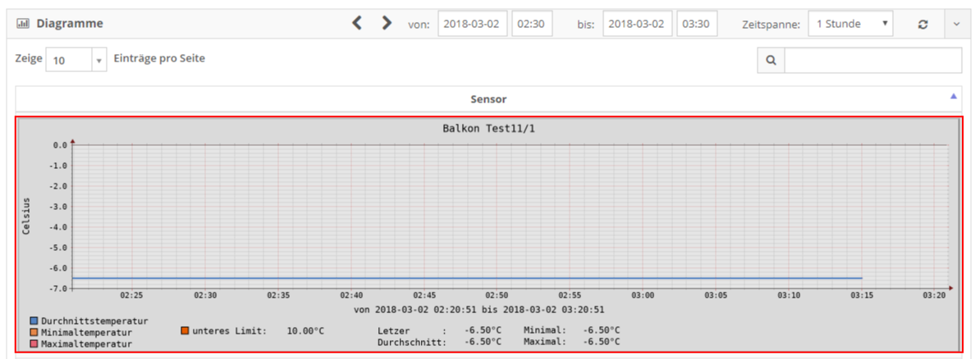The width and height of the screenshot is (980, 359).
Task: Expand the panel options chevron
Action: tap(956, 25)
